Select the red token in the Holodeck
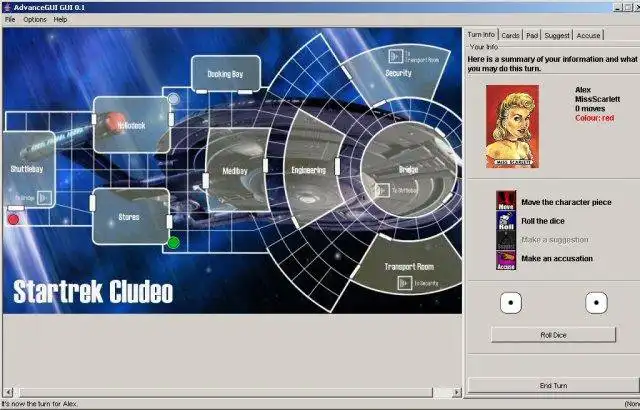 116,122
